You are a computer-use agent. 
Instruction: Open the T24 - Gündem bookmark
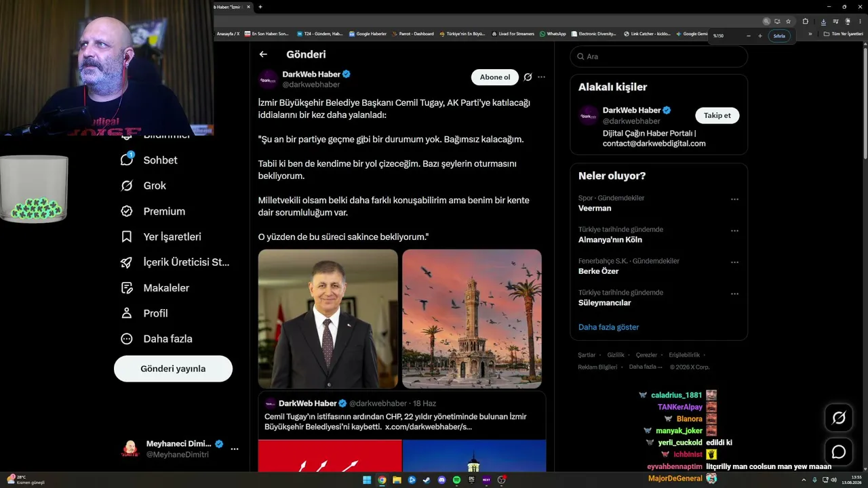(319, 34)
